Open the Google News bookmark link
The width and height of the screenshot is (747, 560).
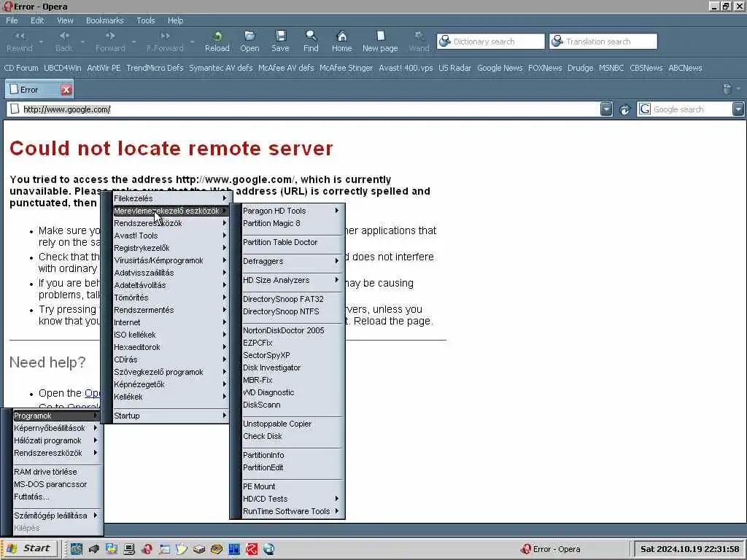click(x=500, y=68)
